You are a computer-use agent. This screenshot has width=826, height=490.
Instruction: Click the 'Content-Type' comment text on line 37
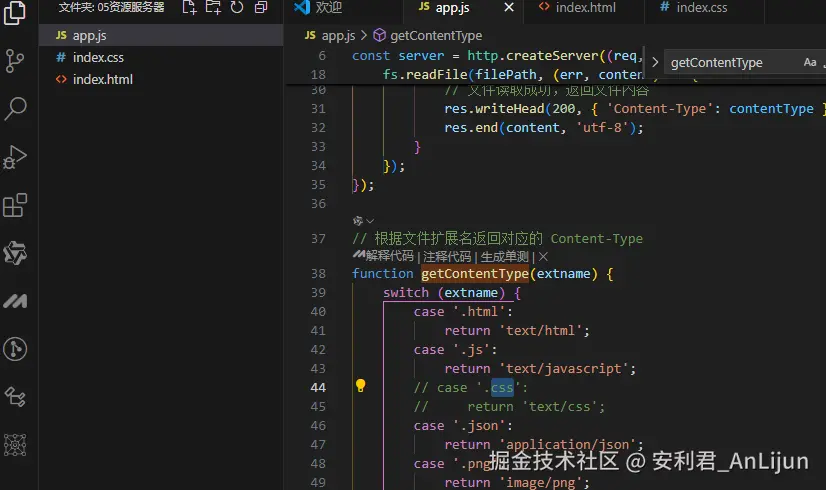[596, 239]
